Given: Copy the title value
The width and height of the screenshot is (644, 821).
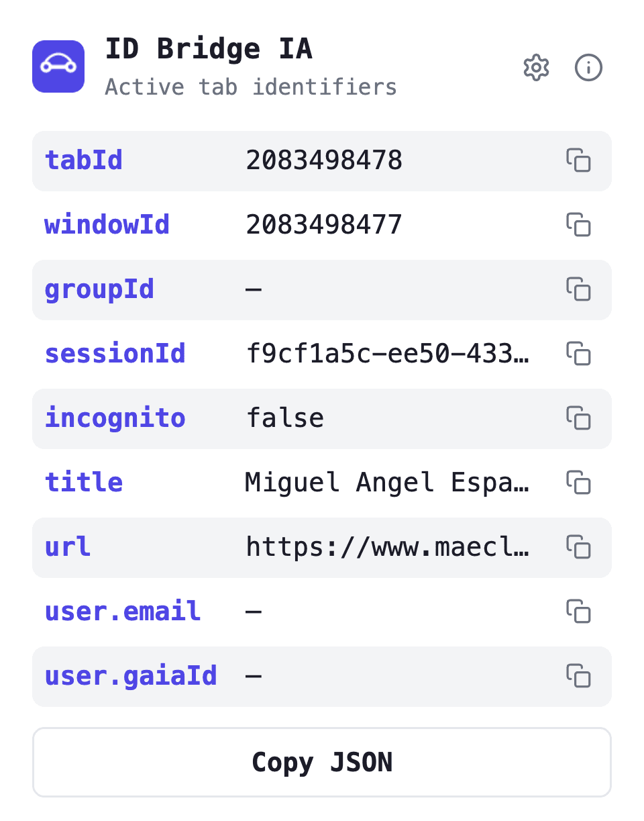Looking at the screenshot, I should click(578, 483).
